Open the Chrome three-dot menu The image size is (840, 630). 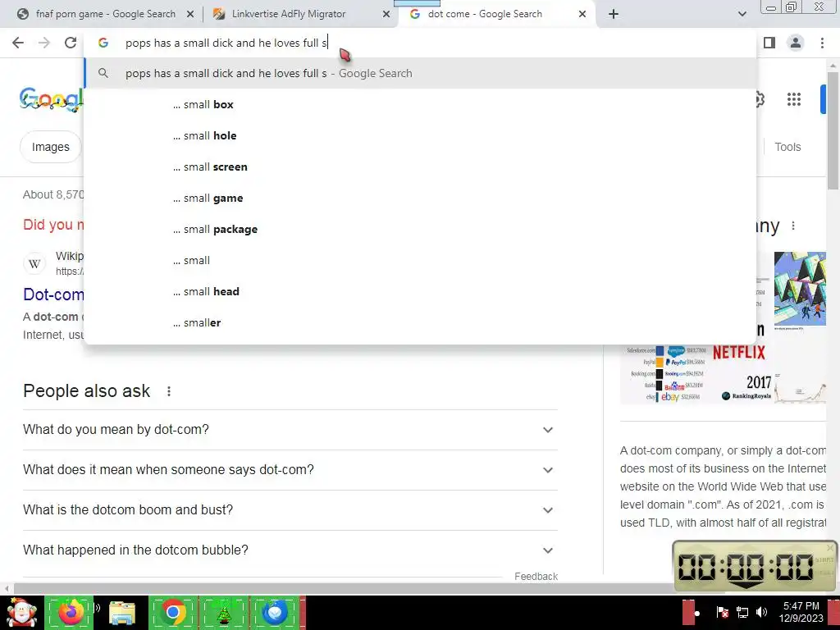pos(822,43)
